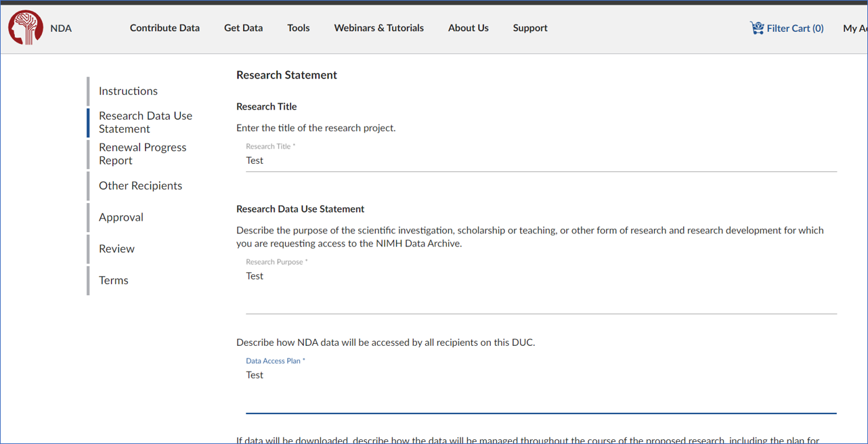The height and width of the screenshot is (444, 868).
Task: Open the Approval step
Action: pyautogui.click(x=121, y=217)
